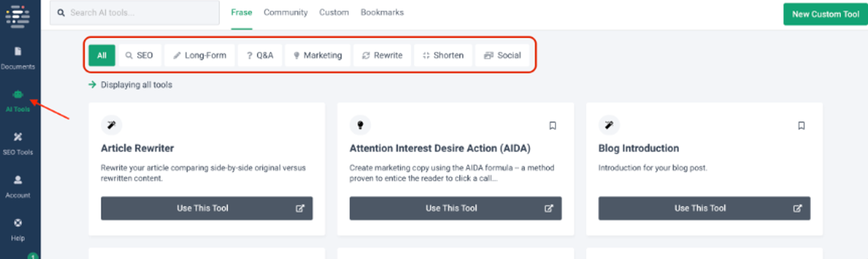Filter tools by Social

(x=502, y=55)
